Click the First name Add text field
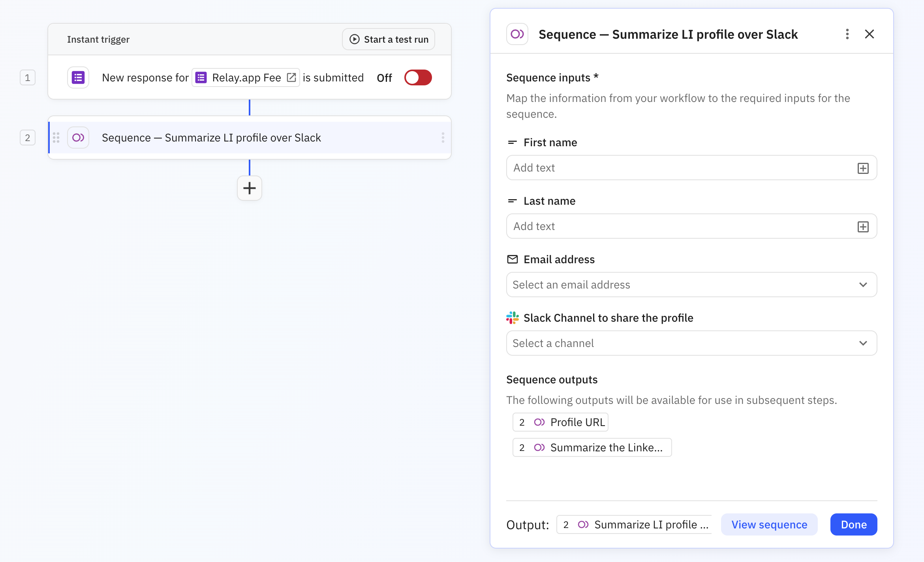924x562 pixels. (x=671, y=168)
